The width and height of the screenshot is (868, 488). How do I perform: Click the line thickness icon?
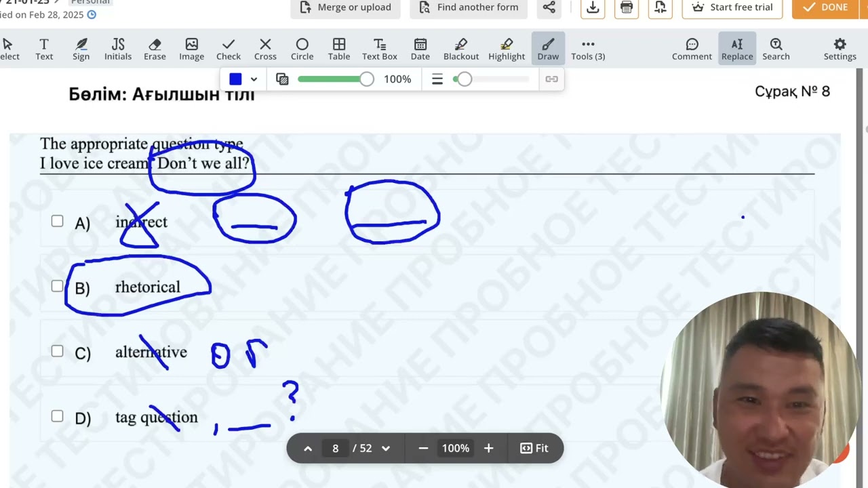[437, 79]
